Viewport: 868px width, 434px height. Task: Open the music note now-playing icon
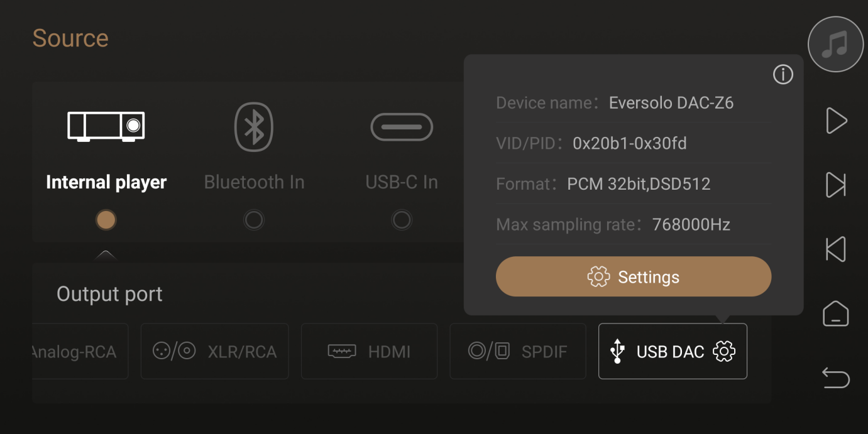coord(835,44)
